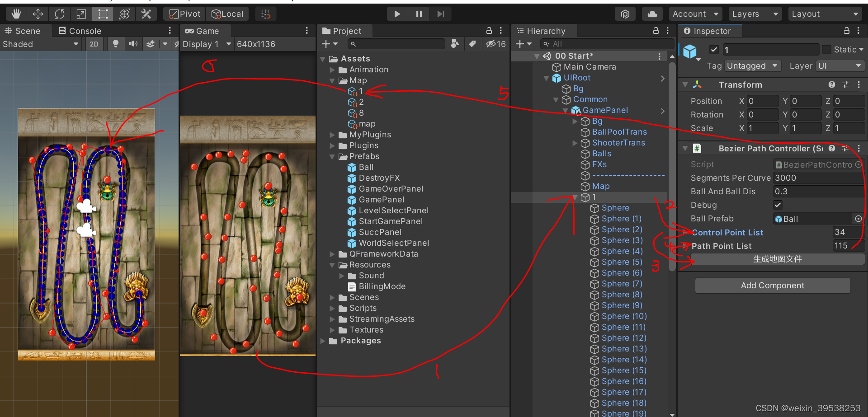868x417 pixels.
Task: Open GamePanel prefab arrow
Action: tap(663, 111)
